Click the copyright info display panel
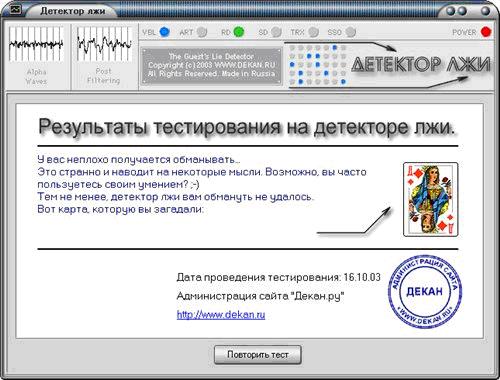Viewport: 500px width, 380px height. (x=212, y=65)
